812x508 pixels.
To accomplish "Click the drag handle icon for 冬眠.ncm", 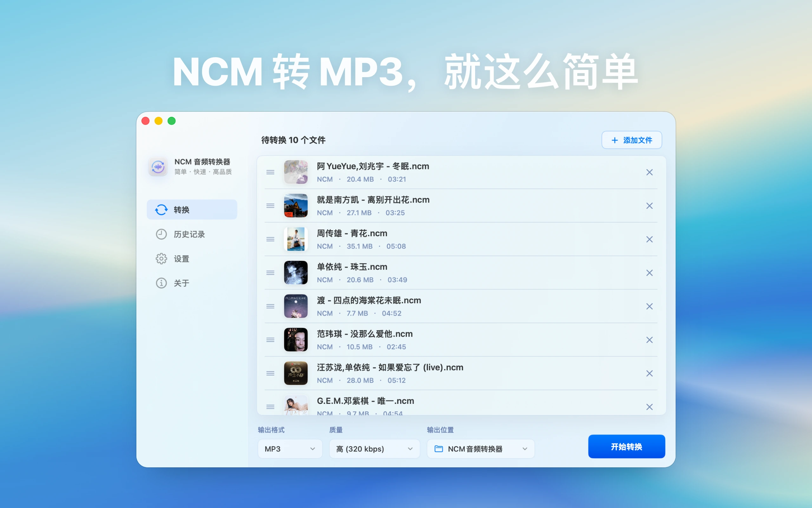I will click(x=271, y=172).
